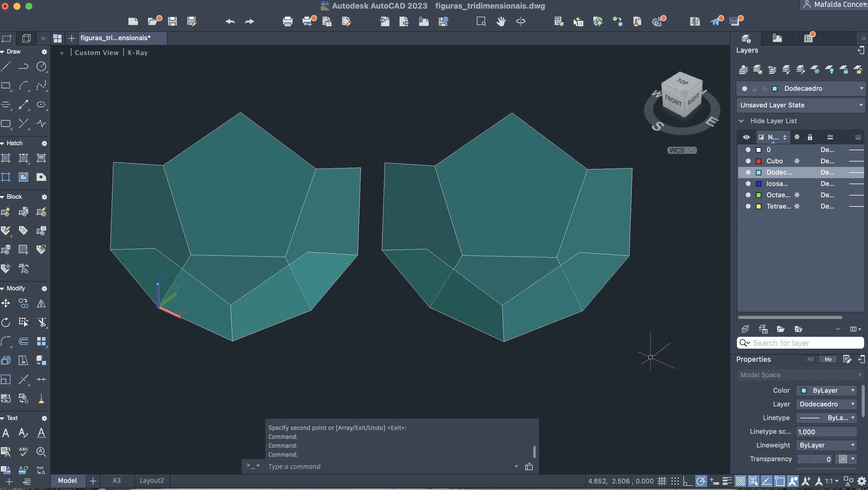Screen dimensions: 868x490
Task: Click the Tetrae layer yellow color swatch
Action: click(759, 206)
